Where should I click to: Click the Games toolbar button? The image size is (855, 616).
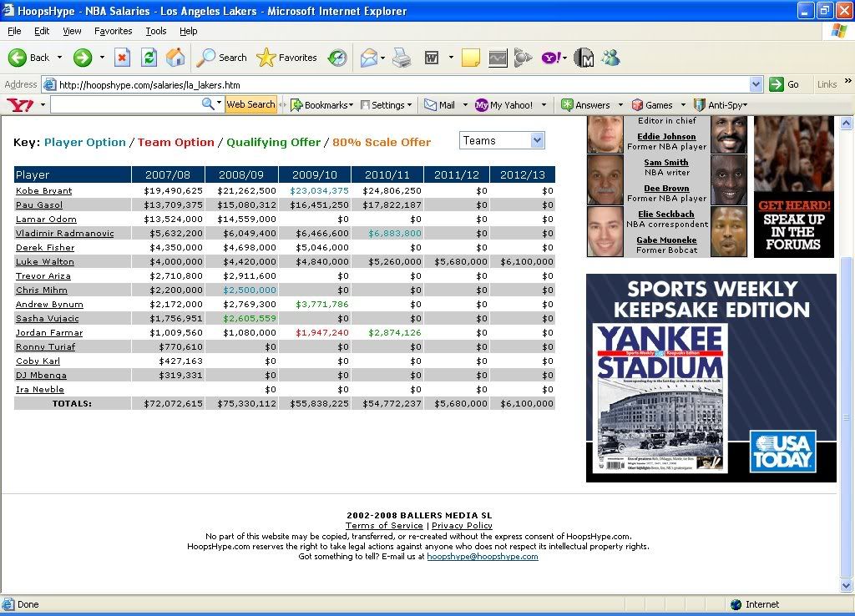(652, 104)
